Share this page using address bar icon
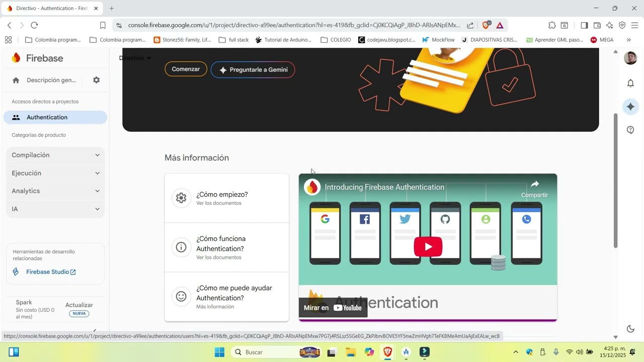Viewport: 644px width, 362px height. (470, 25)
